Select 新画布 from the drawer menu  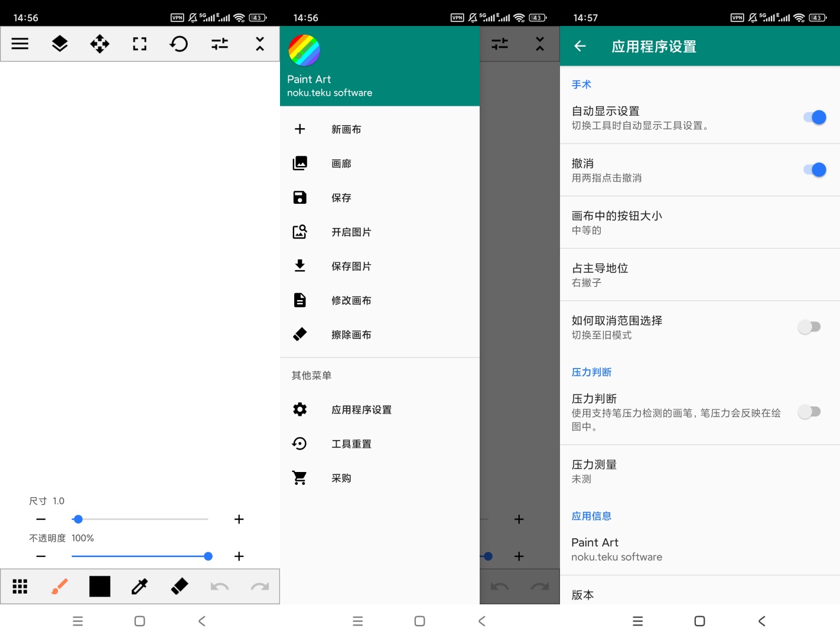[x=346, y=129]
